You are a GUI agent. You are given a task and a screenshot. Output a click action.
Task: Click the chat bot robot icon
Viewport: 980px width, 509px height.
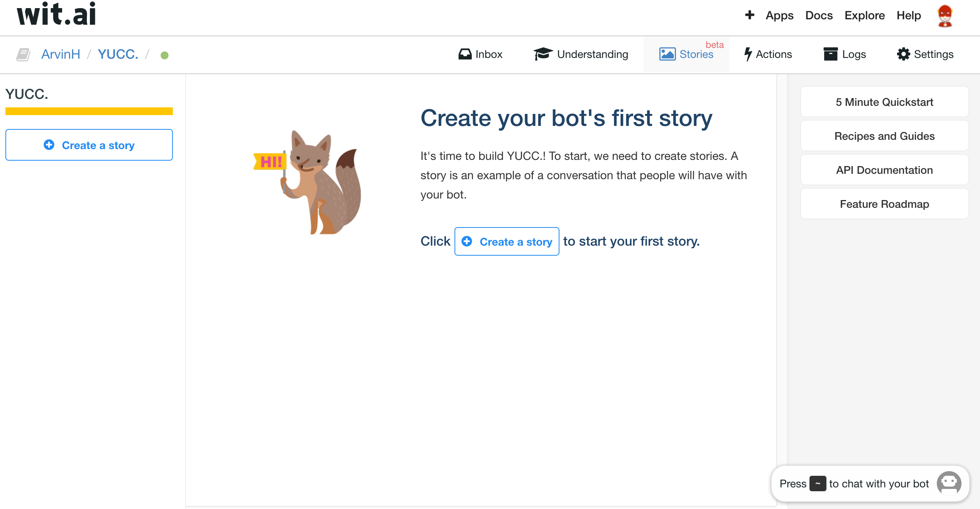coord(949,483)
